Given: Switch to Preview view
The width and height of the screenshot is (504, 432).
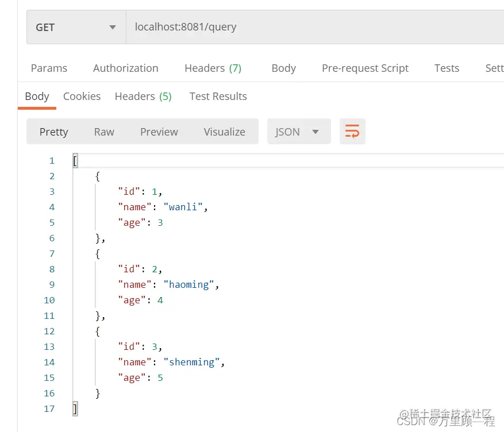Looking at the screenshot, I should [159, 132].
